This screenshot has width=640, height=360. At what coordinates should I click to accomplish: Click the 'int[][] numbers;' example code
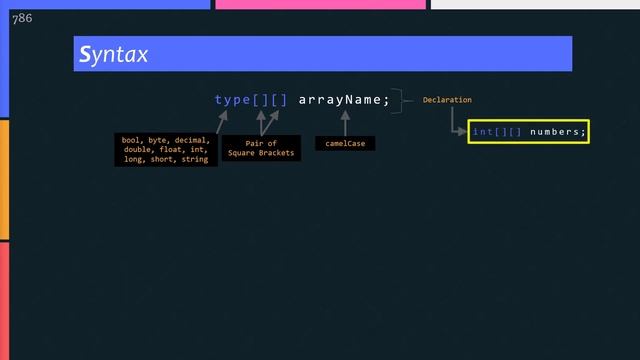[529, 131]
